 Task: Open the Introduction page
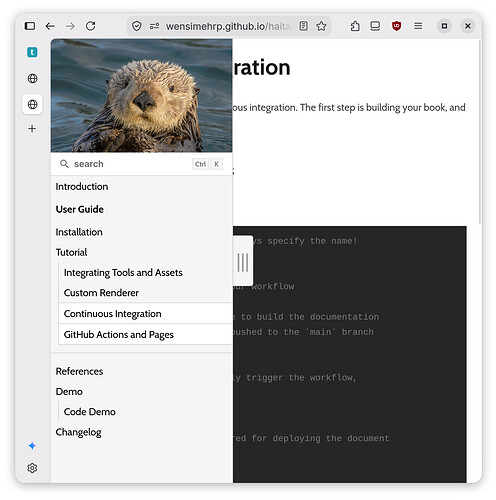(x=82, y=187)
